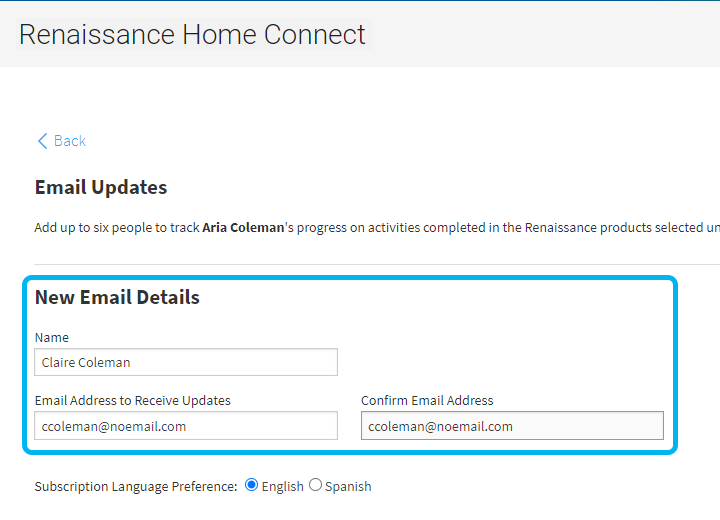Click the Add up to six people description
The width and height of the screenshot is (720, 520).
coord(377,228)
